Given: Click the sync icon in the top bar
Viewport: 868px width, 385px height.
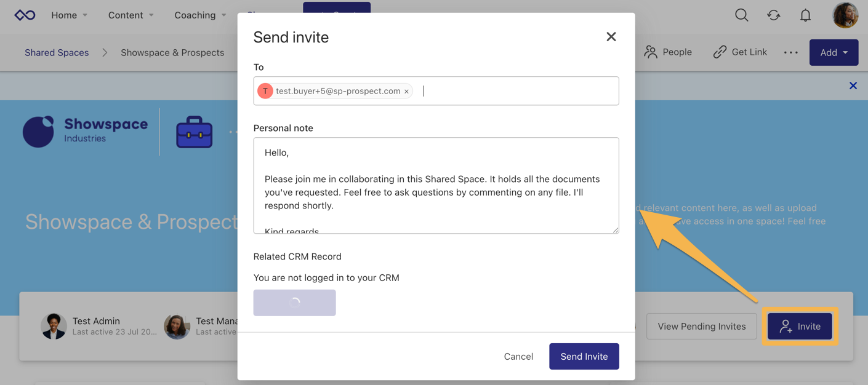Looking at the screenshot, I should pos(773,15).
